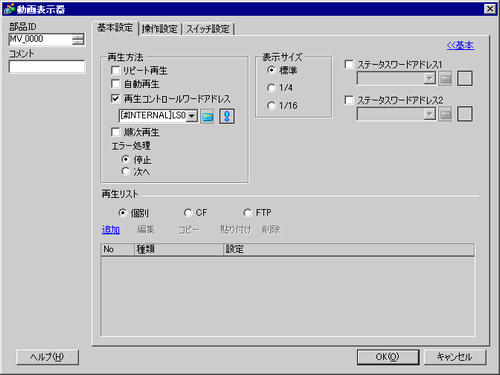Click 編集 in playlist actions
The width and height of the screenshot is (500, 375).
tap(146, 230)
